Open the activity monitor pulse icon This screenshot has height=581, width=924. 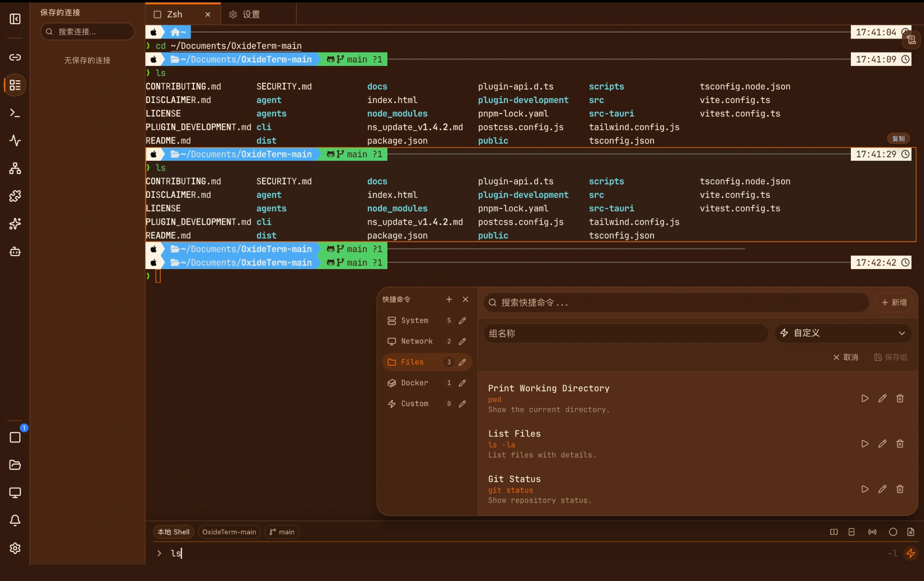15,141
